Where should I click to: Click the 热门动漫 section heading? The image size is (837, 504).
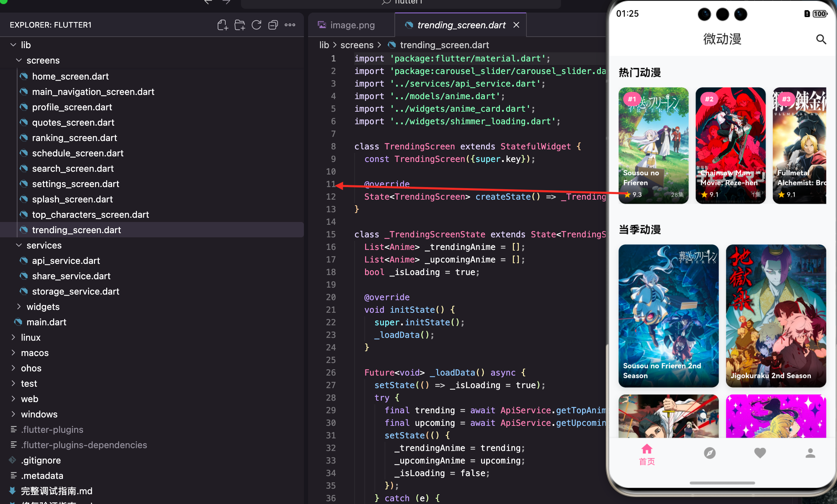[640, 73]
